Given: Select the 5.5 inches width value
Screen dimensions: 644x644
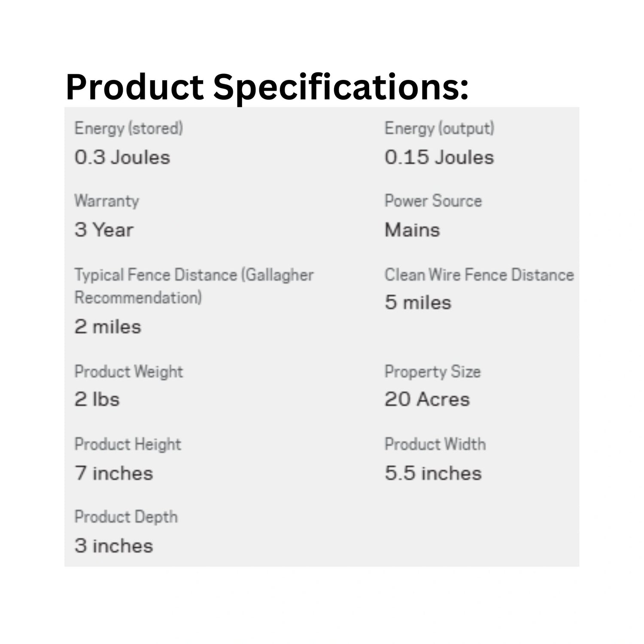Looking at the screenshot, I should point(433,473).
